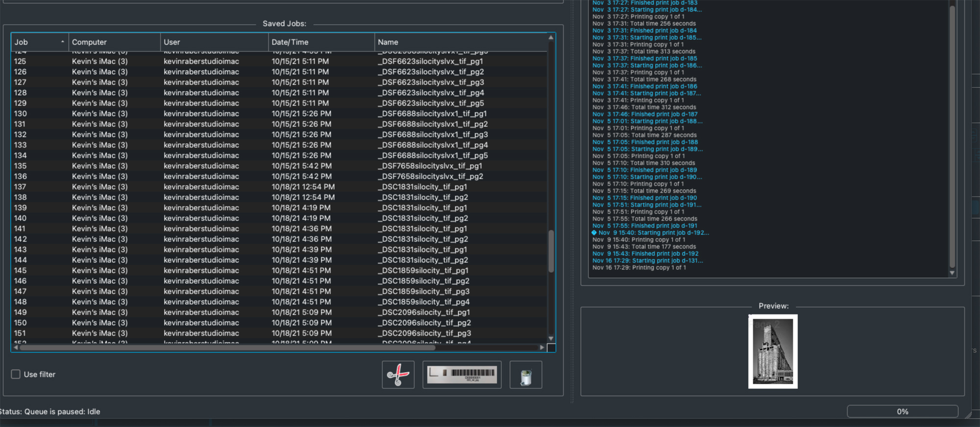This screenshot has width=980, height=427.
Task: Click the horizontal scroll left arrow
Action: click(x=16, y=348)
